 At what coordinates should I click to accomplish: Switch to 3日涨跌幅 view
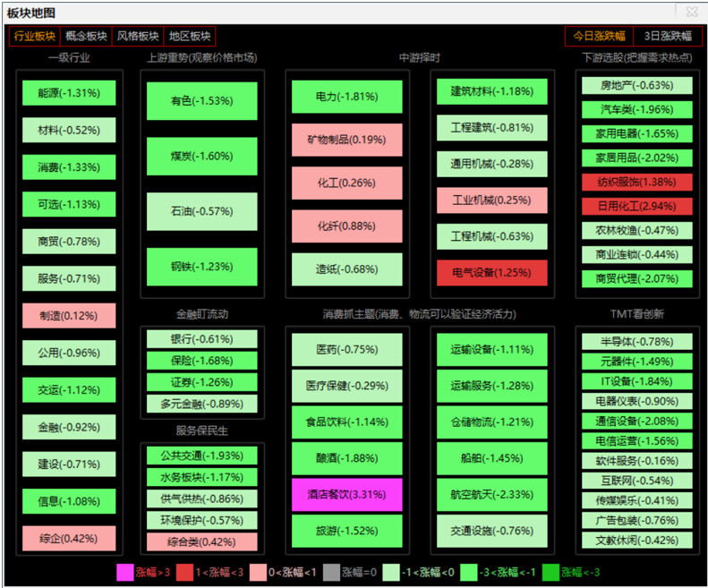point(668,36)
